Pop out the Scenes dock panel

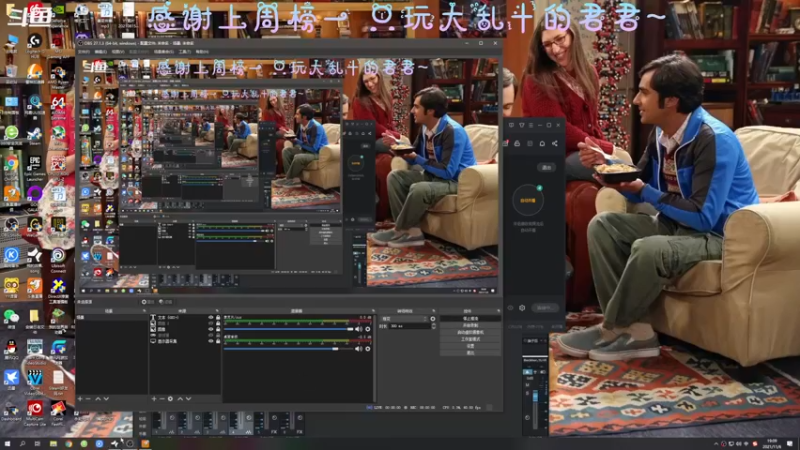coord(144,311)
